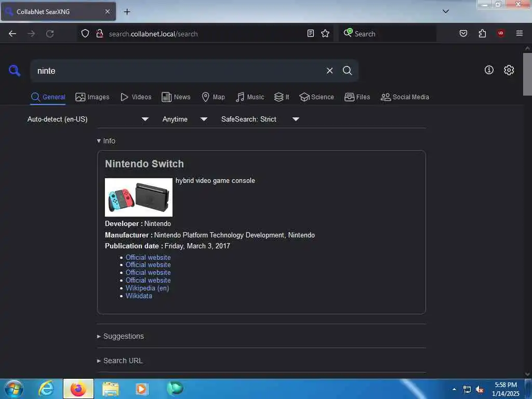Switch to the Social Media search category
This screenshot has width=532, height=399.
(405, 97)
